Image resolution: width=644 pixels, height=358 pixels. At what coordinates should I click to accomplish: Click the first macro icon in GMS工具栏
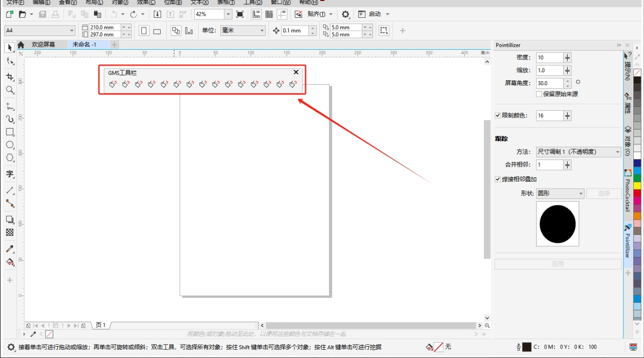tap(113, 84)
